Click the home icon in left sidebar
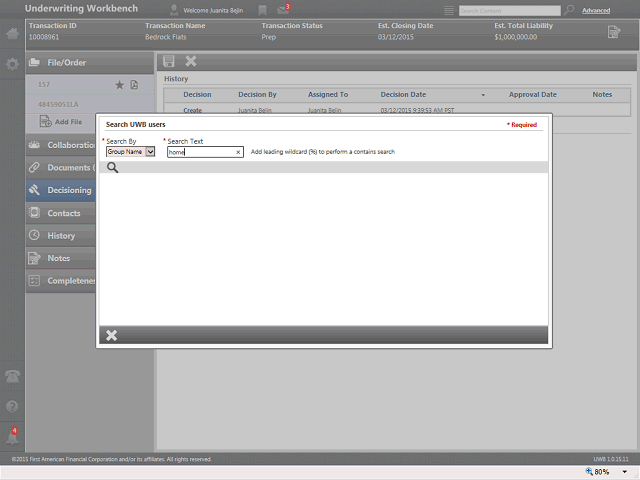This screenshot has width=640, height=480. (12, 33)
